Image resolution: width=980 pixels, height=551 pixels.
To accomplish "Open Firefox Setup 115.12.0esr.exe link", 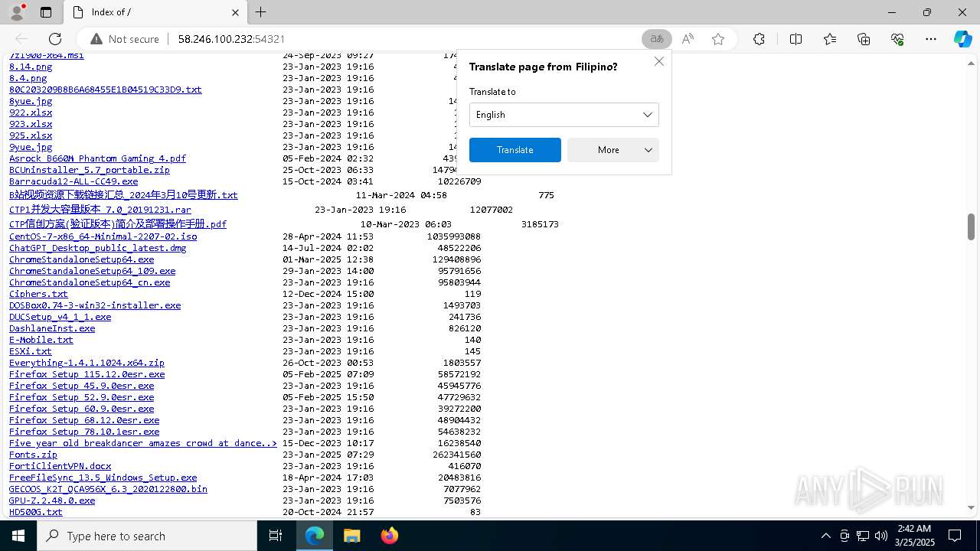I will pos(87,374).
